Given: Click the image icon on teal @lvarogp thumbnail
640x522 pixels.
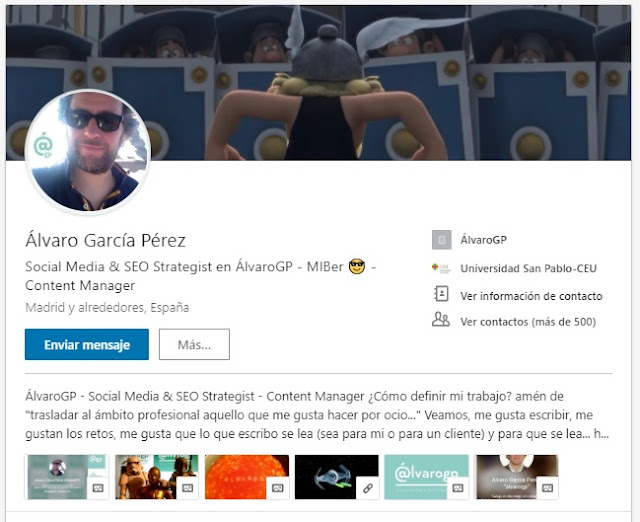Looking at the screenshot, I should pyautogui.click(x=458, y=488).
